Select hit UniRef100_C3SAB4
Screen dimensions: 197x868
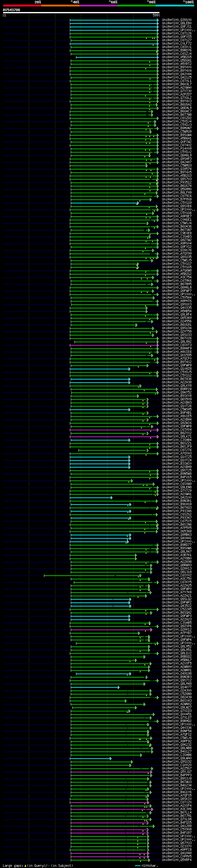coord(177,440)
